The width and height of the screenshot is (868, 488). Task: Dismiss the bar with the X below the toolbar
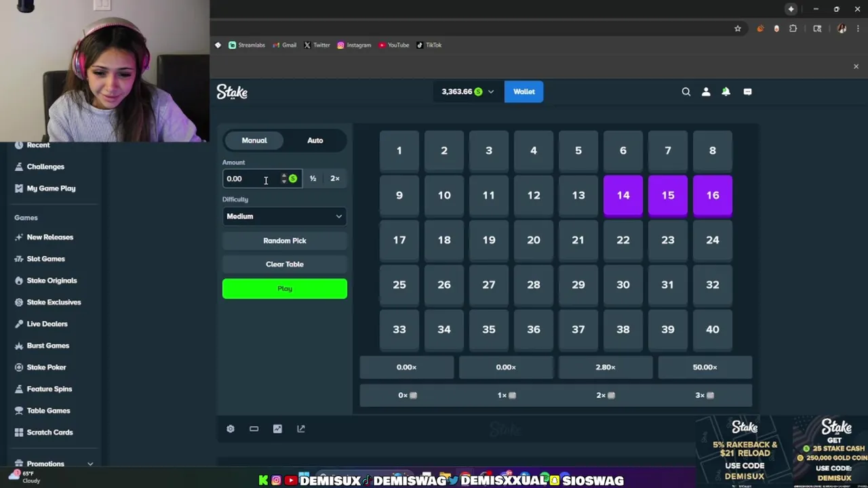856,66
